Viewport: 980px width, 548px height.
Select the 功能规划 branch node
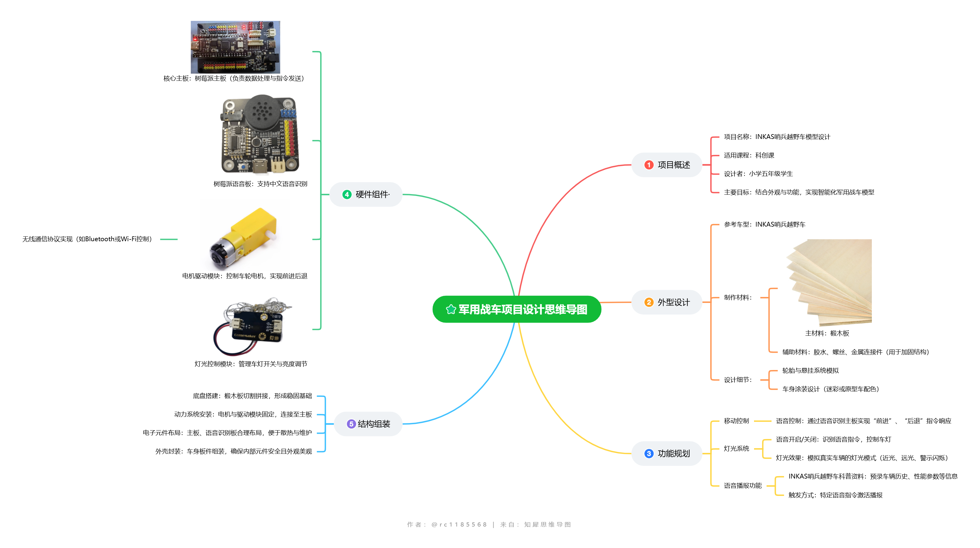(x=666, y=453)
